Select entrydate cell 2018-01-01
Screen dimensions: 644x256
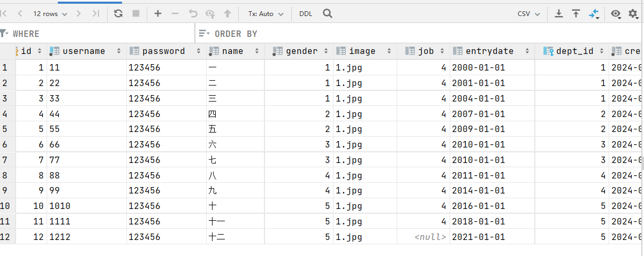493,221
